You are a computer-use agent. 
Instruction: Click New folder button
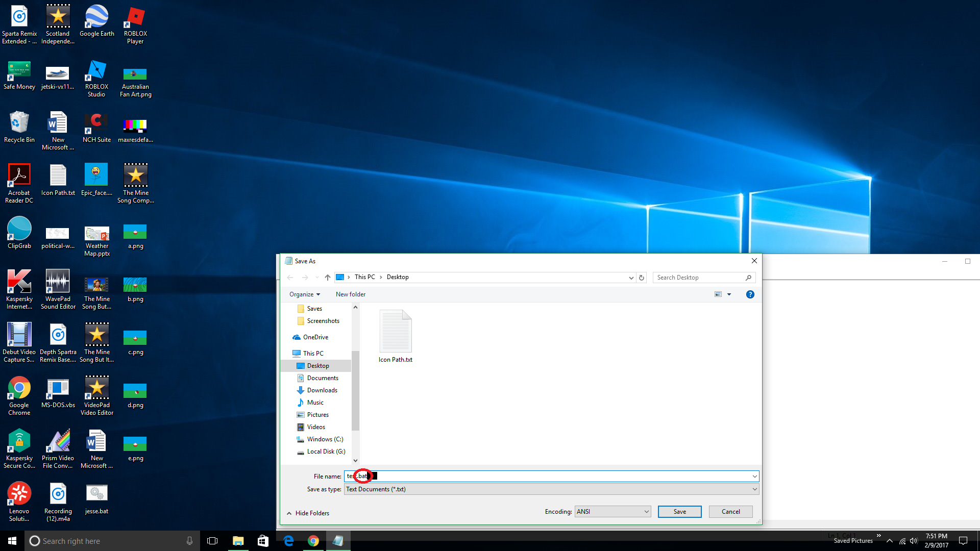[x=351, y=294]
